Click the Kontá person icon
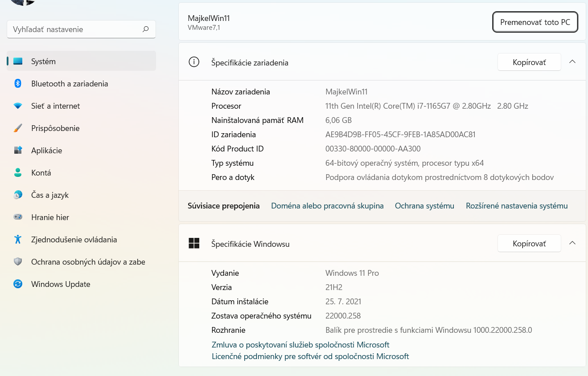The height and width of the screenshot is (376, 588). pos(18,173)
